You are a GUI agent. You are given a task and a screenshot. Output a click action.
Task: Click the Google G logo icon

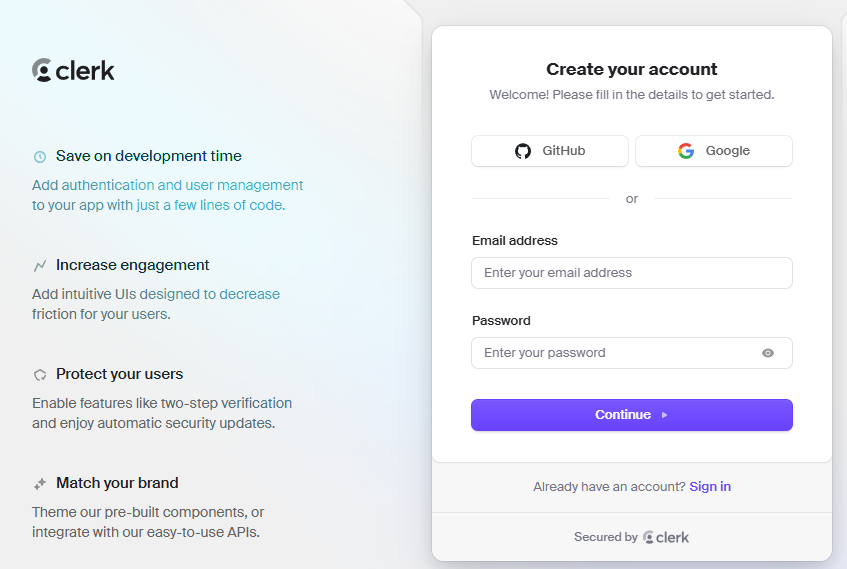[686, 151]
